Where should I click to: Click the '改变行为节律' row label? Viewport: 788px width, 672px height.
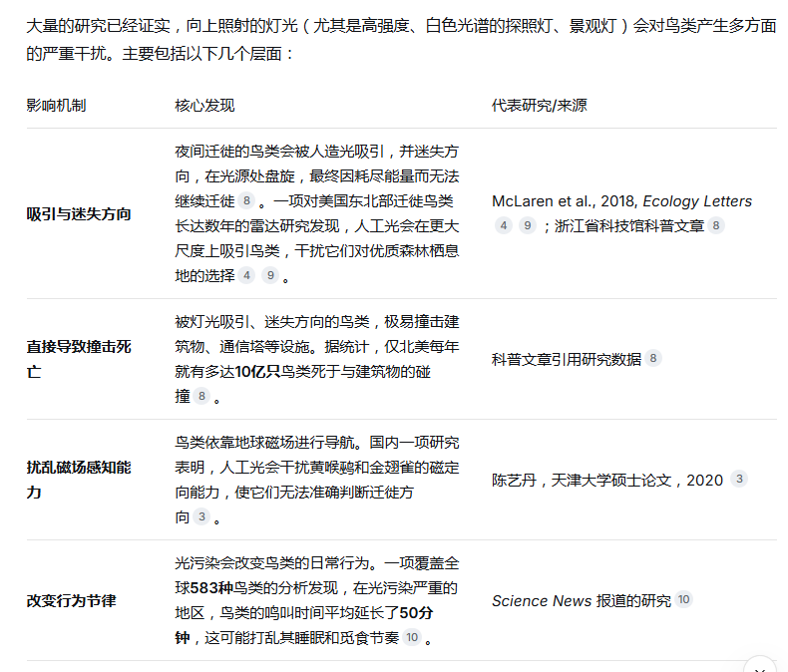tap(71, 600)
